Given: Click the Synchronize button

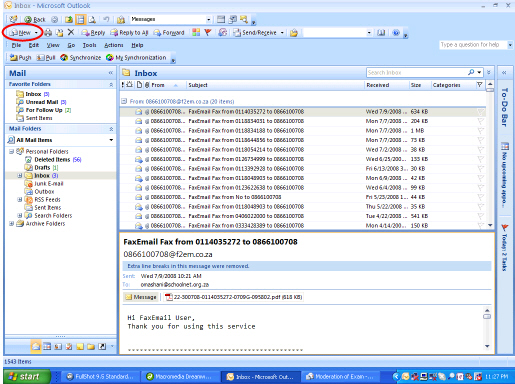Looking at the screenshot, I should [80, 58].
